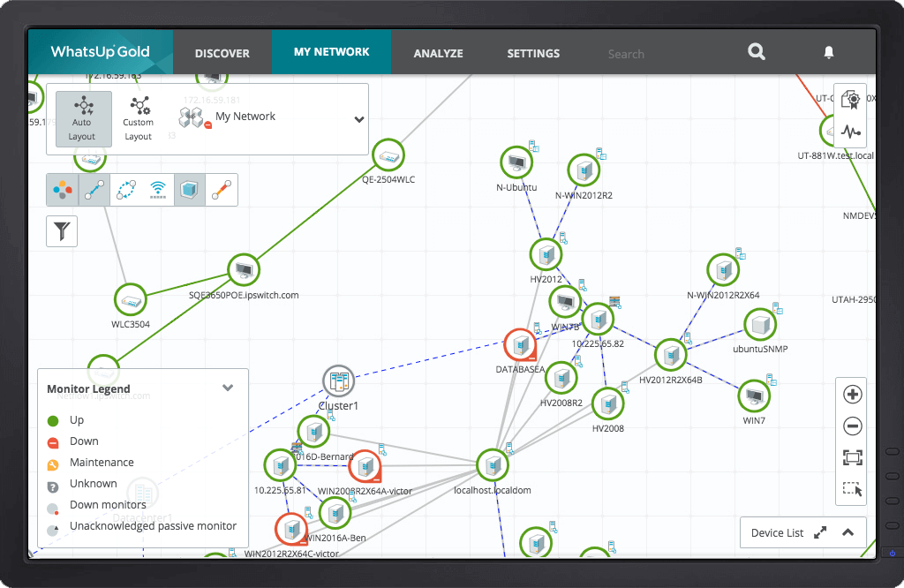The height and width of the screenshot is (588, 904).
Task: Select the N-WIN2012R2X64 server node
Action: coord(723,270)
